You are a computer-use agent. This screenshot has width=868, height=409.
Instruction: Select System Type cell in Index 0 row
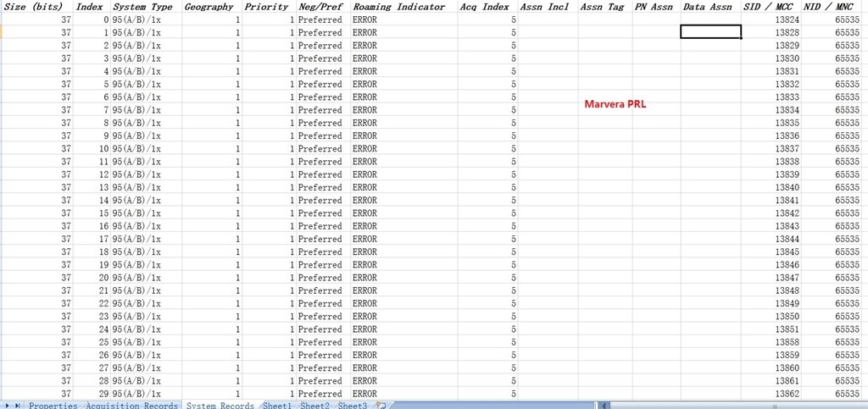(146, 19)
